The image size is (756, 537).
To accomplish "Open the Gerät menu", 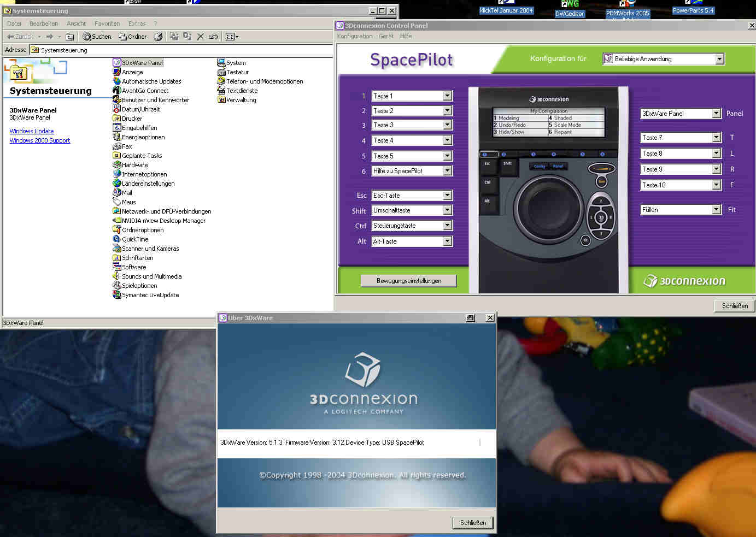I will pyautogui.click(x=386, y=36).
